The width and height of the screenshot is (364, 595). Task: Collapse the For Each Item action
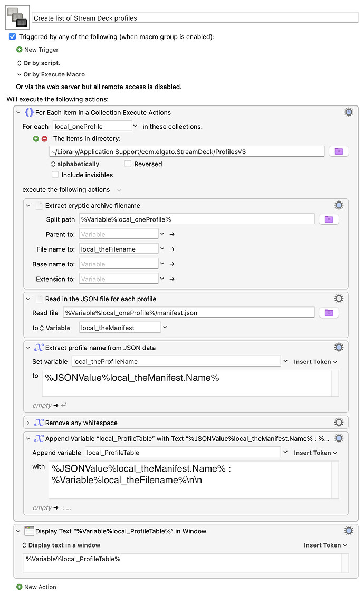(x=18, y=113)
